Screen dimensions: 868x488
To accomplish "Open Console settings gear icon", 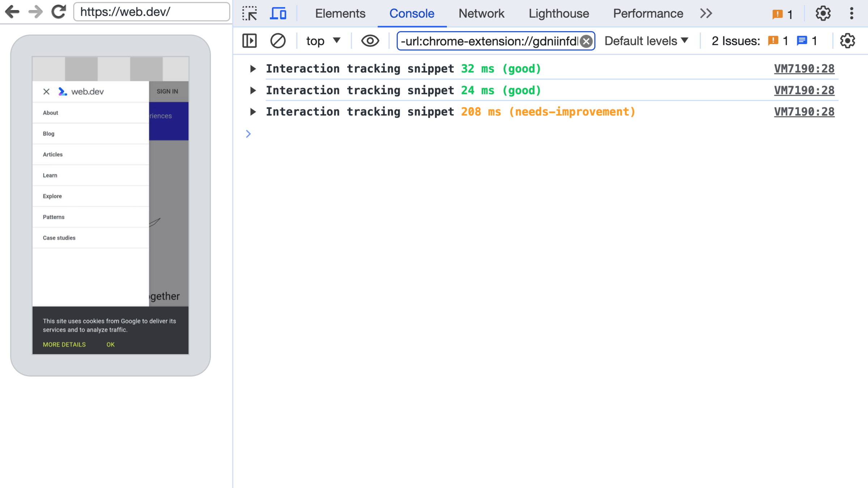I will 847,41.
